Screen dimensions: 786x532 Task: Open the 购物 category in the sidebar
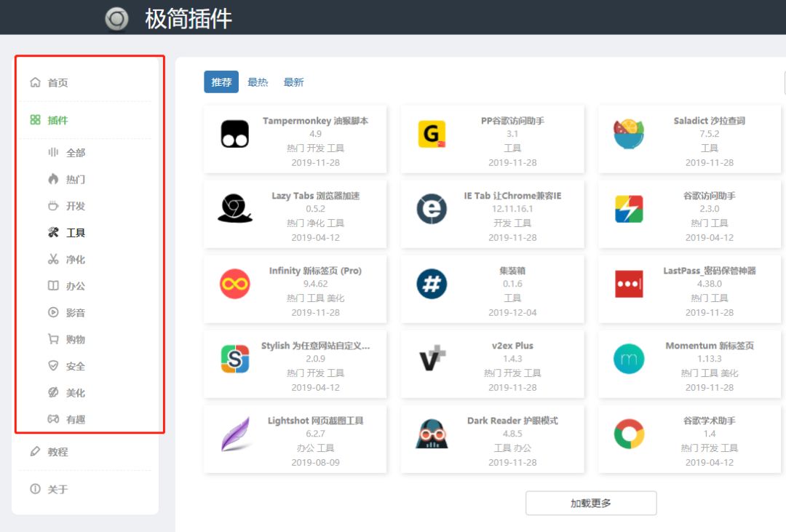pos(67,339)
